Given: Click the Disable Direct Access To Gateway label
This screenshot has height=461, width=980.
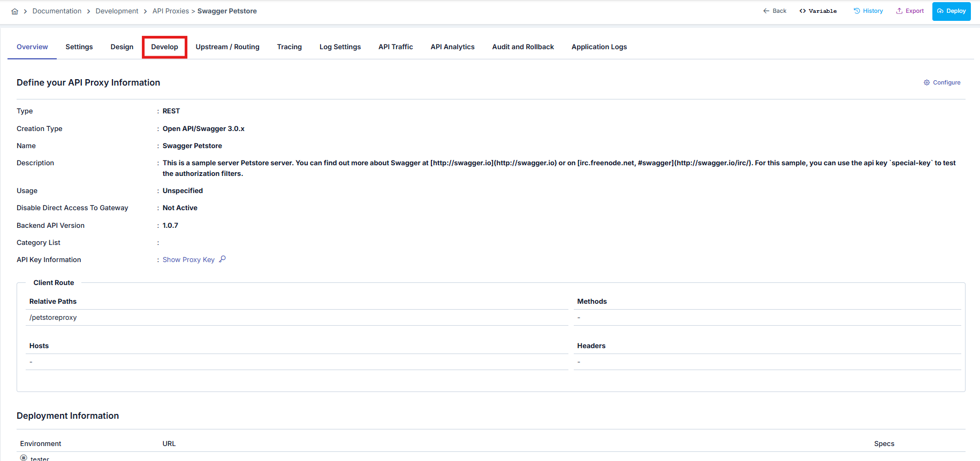Looking at the screenshot, I should pos(72,208).
